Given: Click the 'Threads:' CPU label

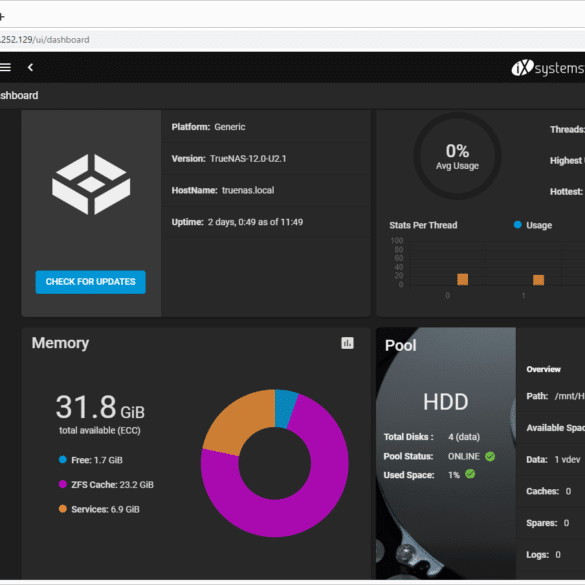Looking at the screenshot, I should click(567, 129).
